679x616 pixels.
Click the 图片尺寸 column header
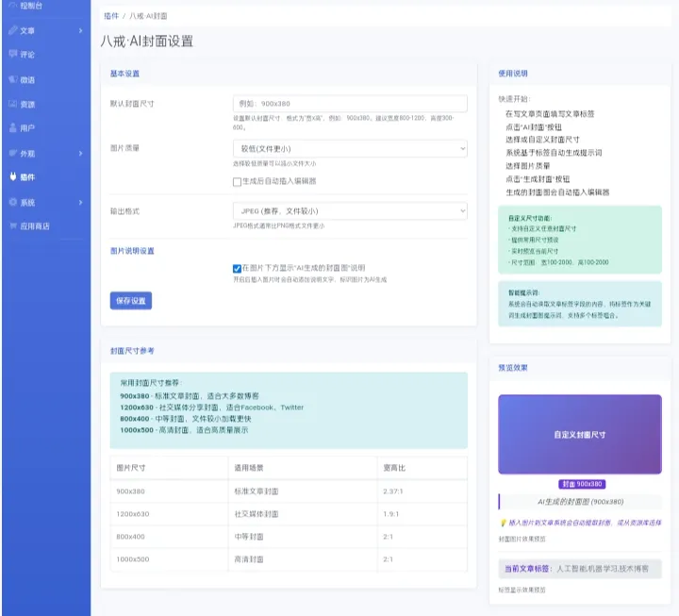[x=131, y=468]
